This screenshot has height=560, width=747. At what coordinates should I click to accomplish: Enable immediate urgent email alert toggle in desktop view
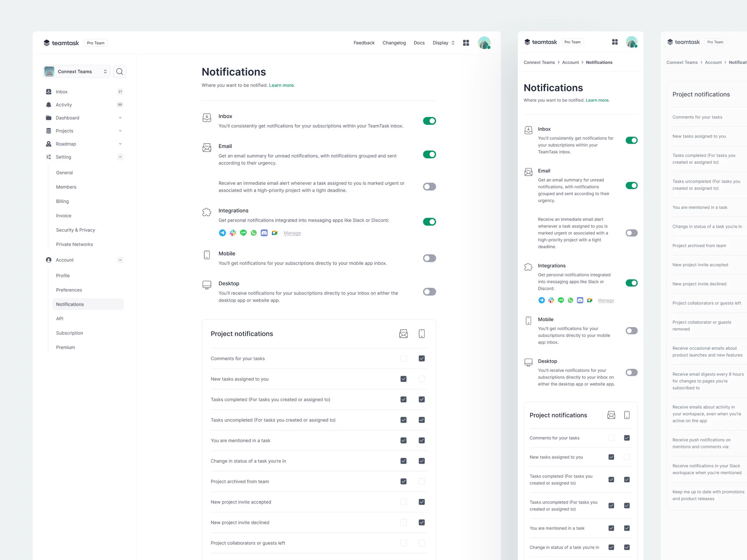coord(429,187)
